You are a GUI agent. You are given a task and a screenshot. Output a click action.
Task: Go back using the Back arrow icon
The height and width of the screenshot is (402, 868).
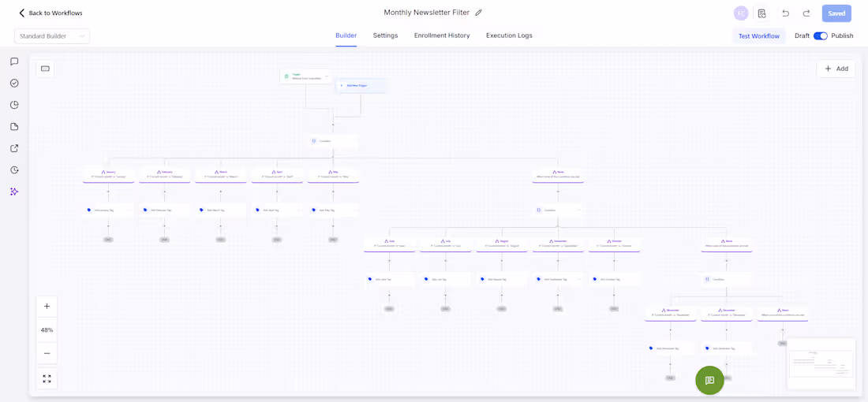(x=21, y=13)
